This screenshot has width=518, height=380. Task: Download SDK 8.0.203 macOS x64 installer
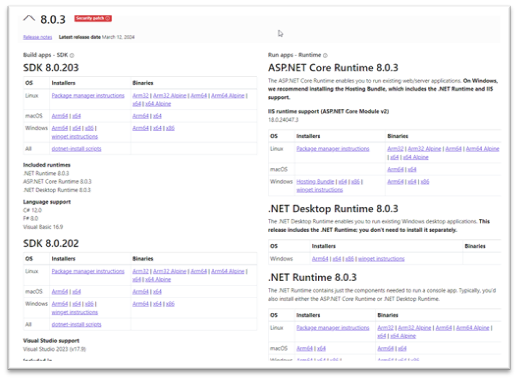tap(77, 116)
